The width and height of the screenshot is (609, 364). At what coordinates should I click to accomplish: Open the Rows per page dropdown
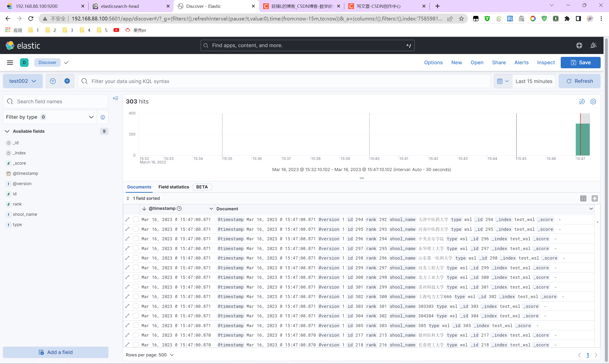click(x=150, y=355)
